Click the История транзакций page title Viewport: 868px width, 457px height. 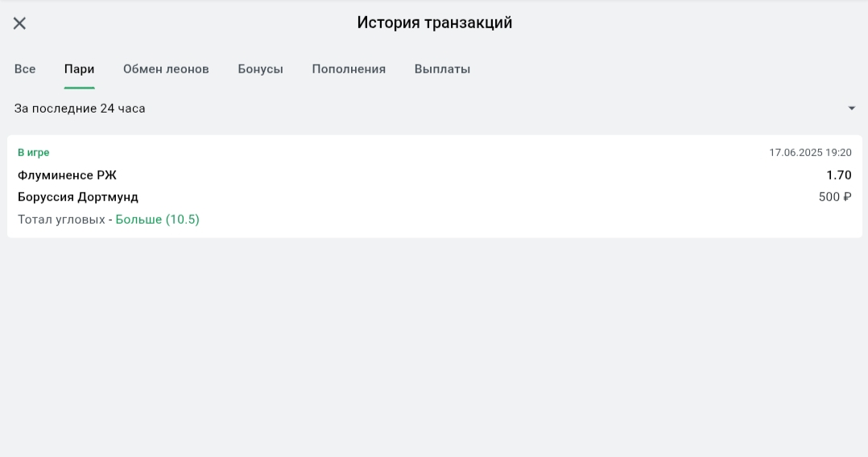[x=435, y=23]
